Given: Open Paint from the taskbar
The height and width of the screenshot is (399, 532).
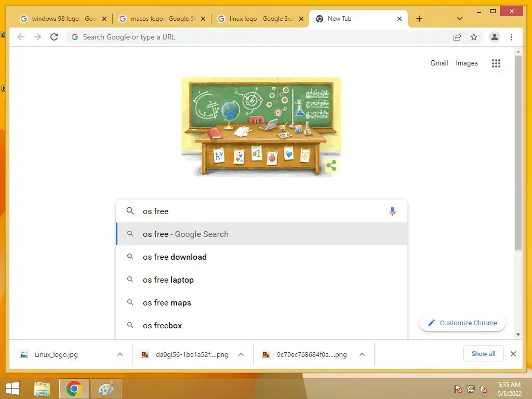Looking at the screenshot, I should pos(106,389).
